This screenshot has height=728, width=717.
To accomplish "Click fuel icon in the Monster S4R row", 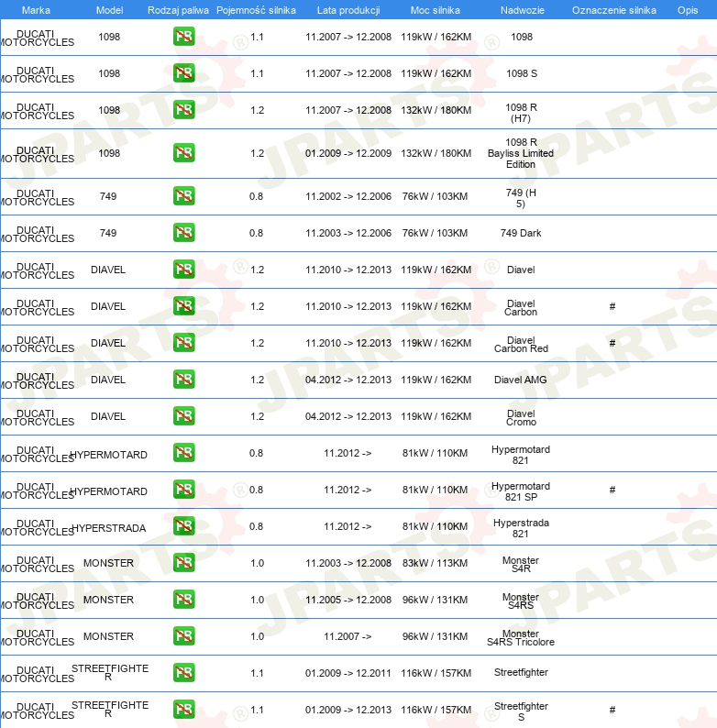I will pos(184,563).
